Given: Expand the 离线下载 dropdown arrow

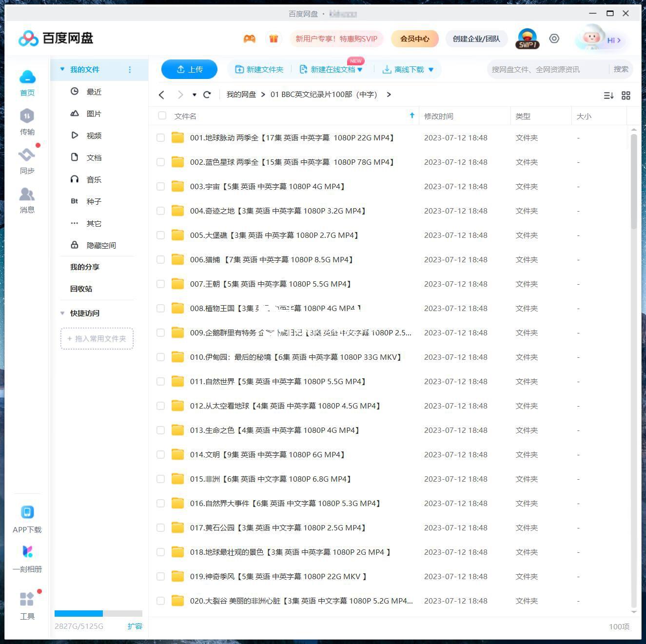Looking at the screenshot, I should (431, 70).
